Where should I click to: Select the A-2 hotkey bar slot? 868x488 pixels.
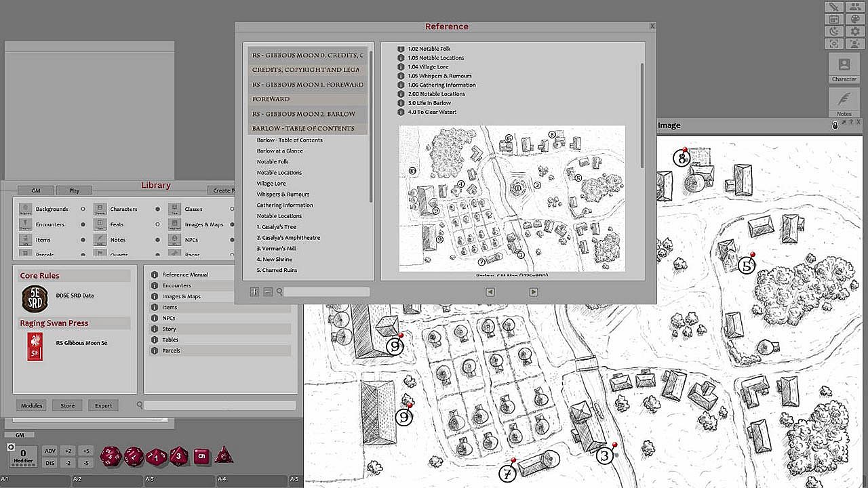108,481
